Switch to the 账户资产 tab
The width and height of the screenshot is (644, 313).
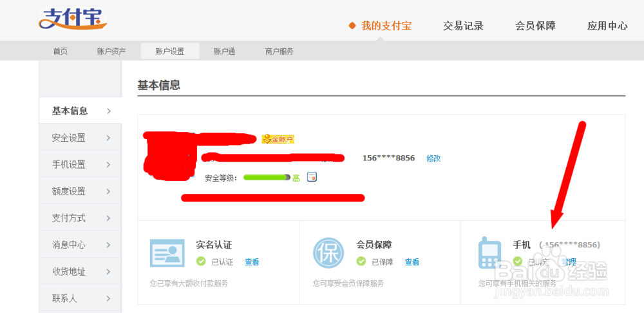click(111, 52)
